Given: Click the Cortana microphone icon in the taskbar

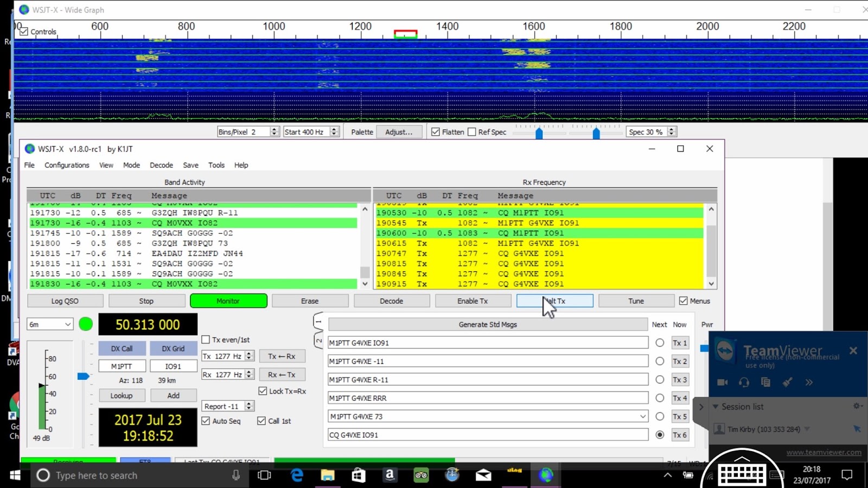Looking at the screenshot, I should (x=236, y=476).
